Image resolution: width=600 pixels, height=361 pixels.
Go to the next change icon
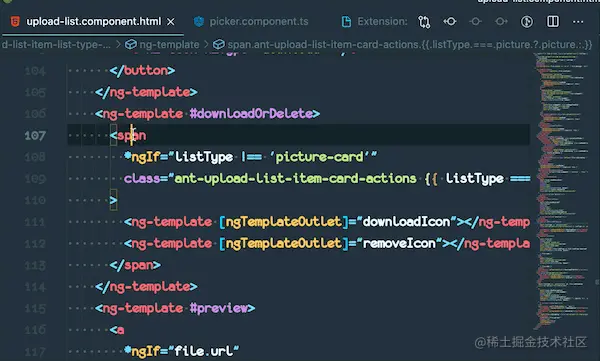point(501,21)
